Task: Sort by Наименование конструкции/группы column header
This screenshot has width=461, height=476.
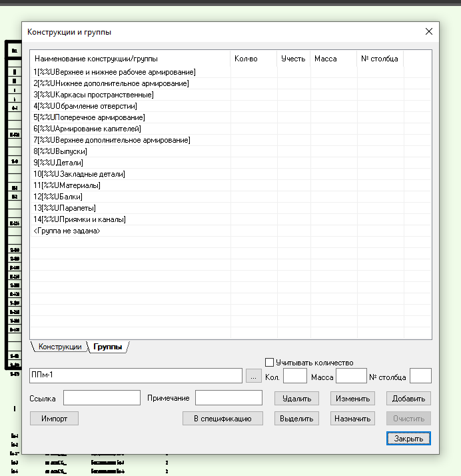Action: click(x=131, y=59)
